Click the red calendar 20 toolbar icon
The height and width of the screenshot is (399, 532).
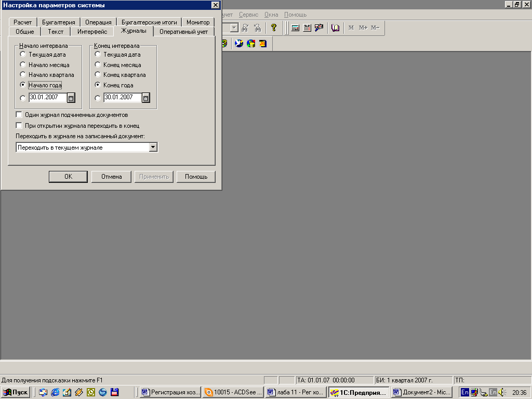coord(263,44)
